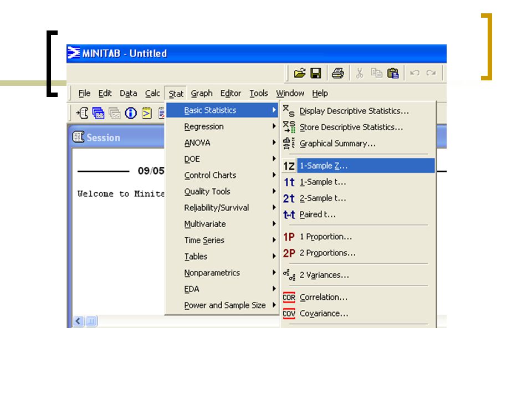Screen dimensions: 532x399
Task: Click the sigma icon beside 2 Variances
Action: [289, 275]
